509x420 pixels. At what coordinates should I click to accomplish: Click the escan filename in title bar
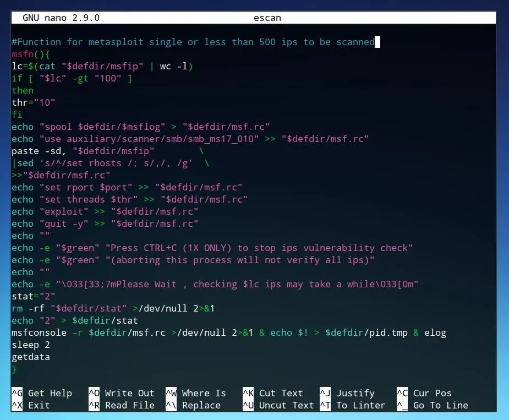[x=267, y=18]
